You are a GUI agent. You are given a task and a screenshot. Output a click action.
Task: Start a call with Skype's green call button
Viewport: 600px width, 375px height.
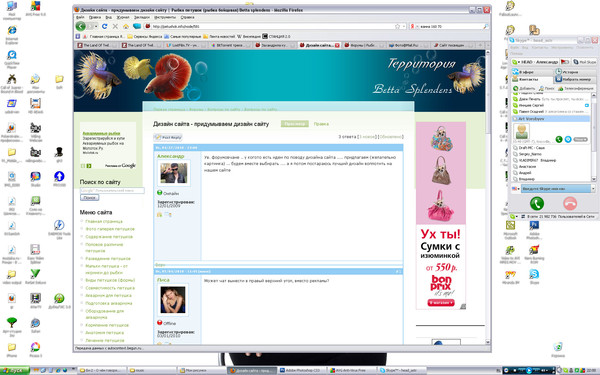(537, 203)
